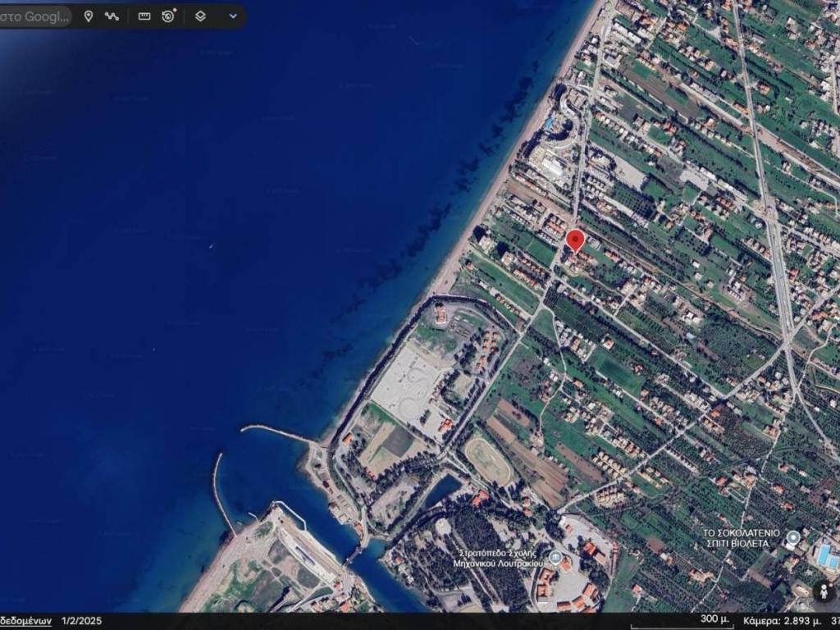
Task: Click the ΤΟ ΣΟΚΟΛΑΤΕΝΙΟ ΣΠΙΤΙ ΒΙΟΛΕΤΑ place icon
Action: tap(792, 539)
